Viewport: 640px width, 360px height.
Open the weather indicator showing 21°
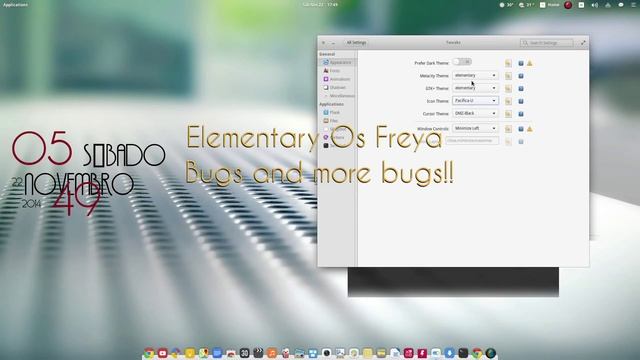[526, 5]
